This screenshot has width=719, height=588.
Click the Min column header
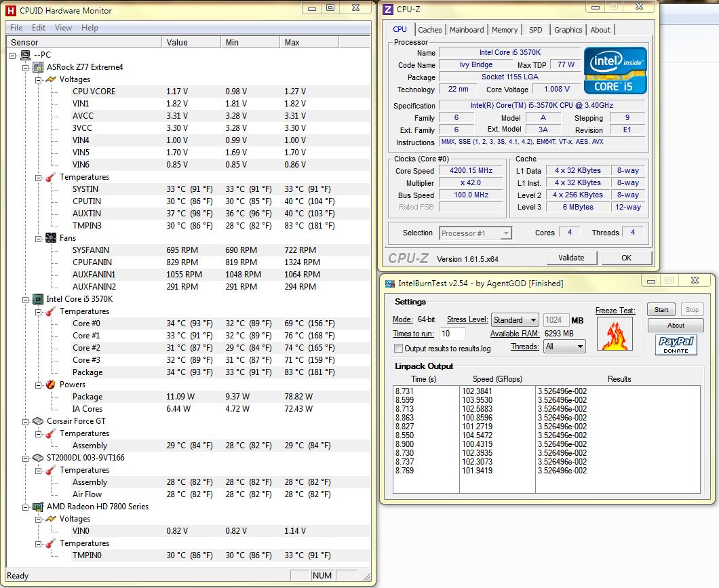point(250,43)
